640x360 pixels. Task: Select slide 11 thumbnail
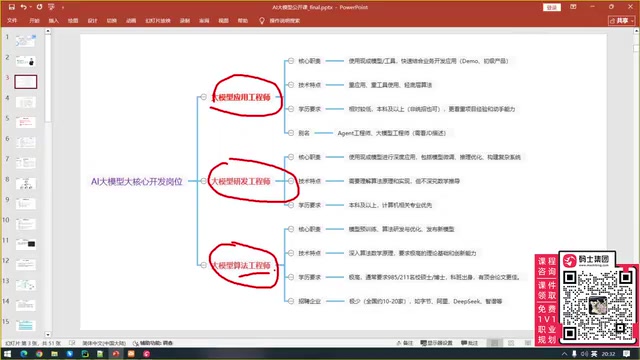pos(26,244)
